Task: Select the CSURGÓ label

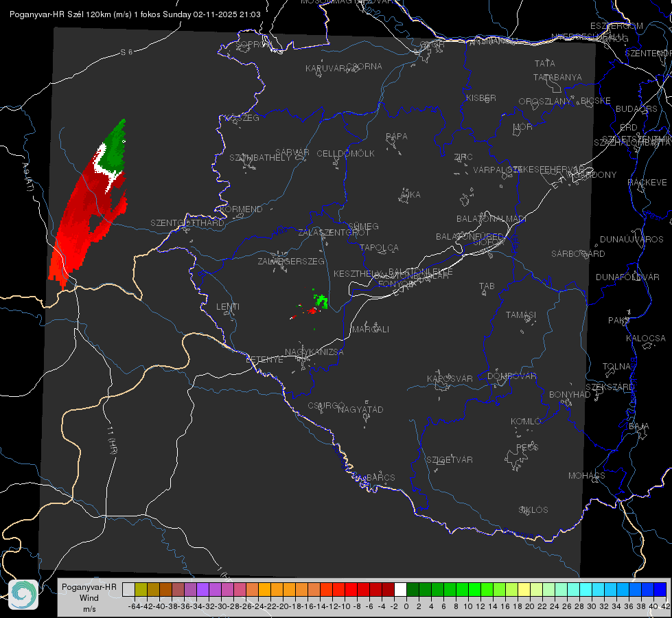Action: (326, 406)
